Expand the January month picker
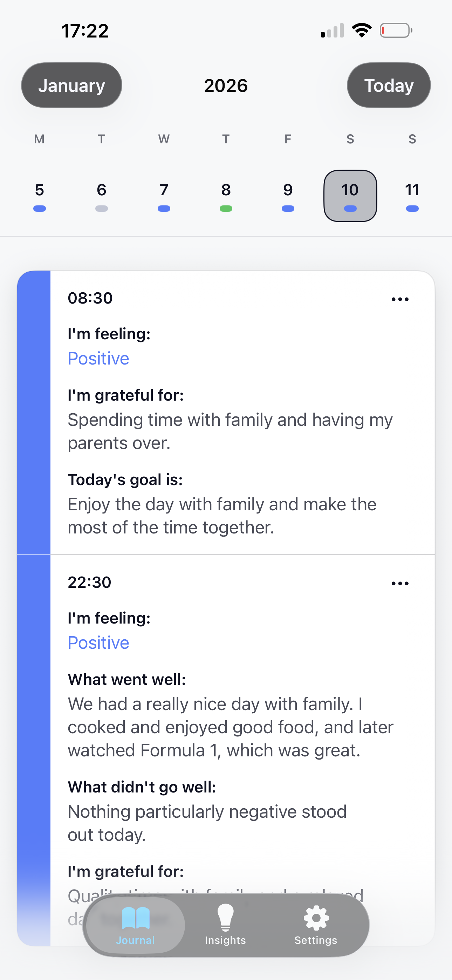Image resolution: width=452 pixels, height=980 pixels. 71,86
